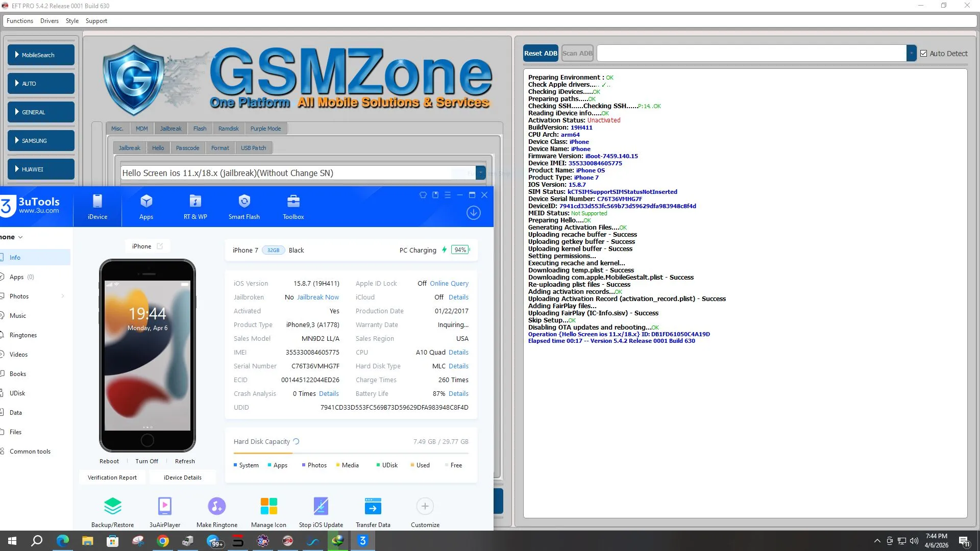Switch to the Ramdisk tab

tap(228, 129)
